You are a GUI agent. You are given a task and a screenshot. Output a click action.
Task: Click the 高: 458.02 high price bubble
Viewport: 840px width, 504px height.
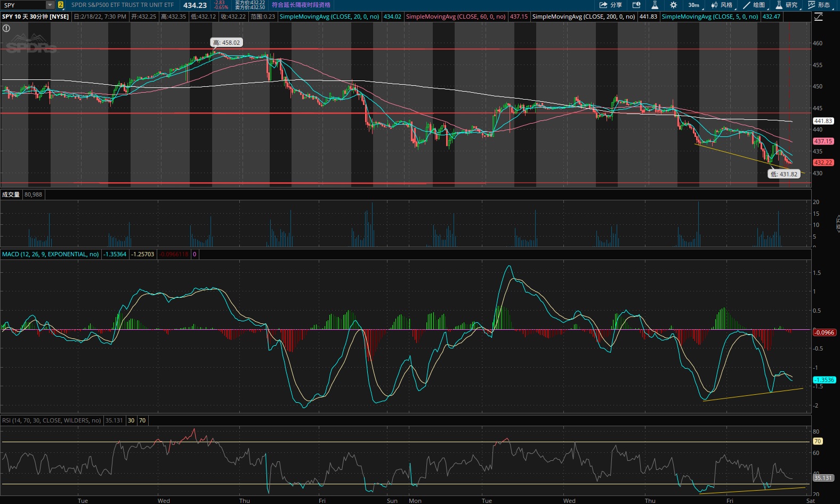click(x=227, y=43)
